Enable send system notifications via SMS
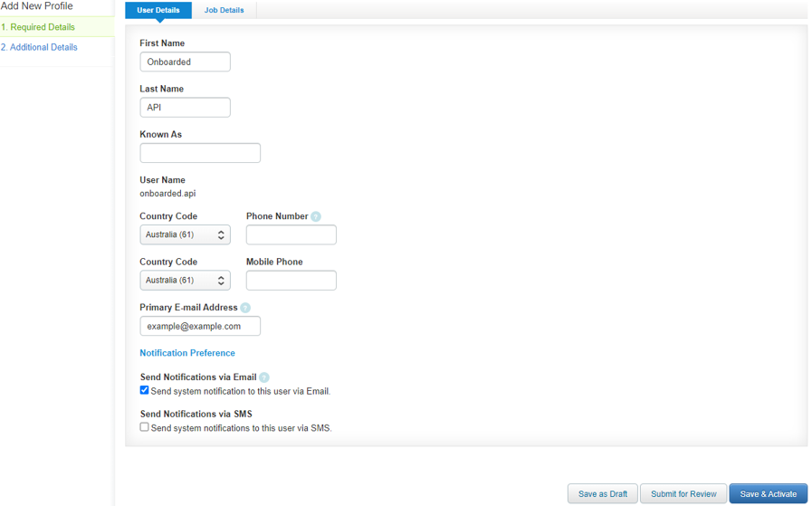 (x=145, y=427)
